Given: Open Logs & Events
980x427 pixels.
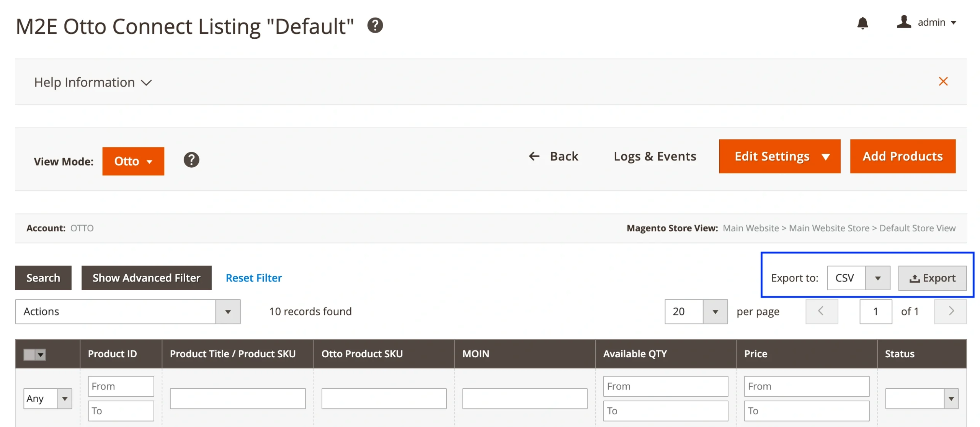Looking at the screenshot, I should [655, 156].
